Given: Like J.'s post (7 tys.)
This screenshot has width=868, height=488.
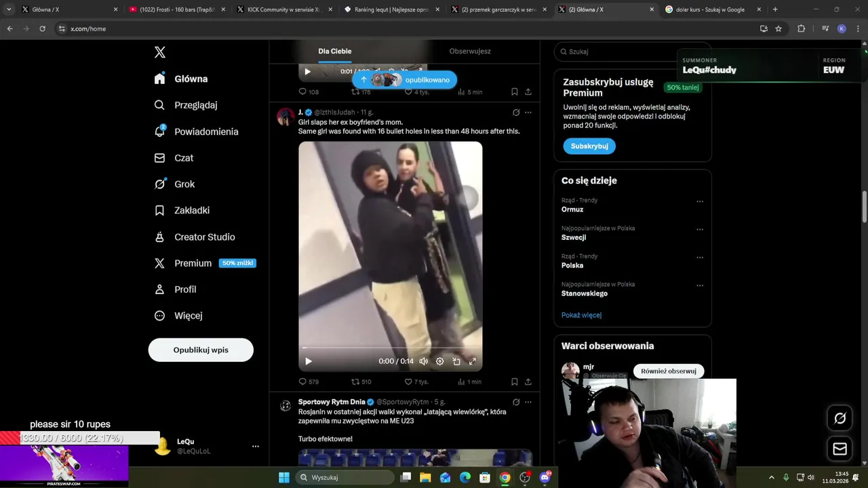Looking at the screenshot, I should [x=416, y=382].
